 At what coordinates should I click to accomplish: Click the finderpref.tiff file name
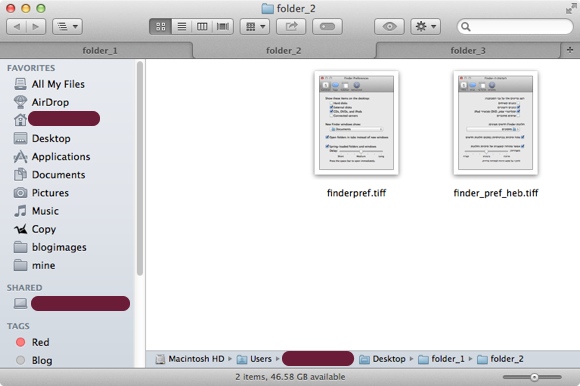356,193
